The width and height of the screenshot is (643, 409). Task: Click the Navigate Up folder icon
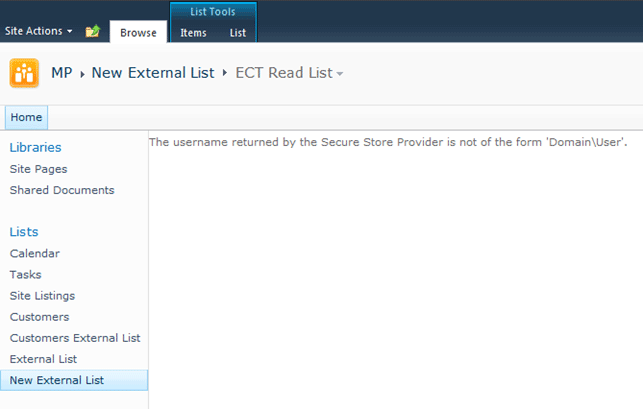point(93,31)
